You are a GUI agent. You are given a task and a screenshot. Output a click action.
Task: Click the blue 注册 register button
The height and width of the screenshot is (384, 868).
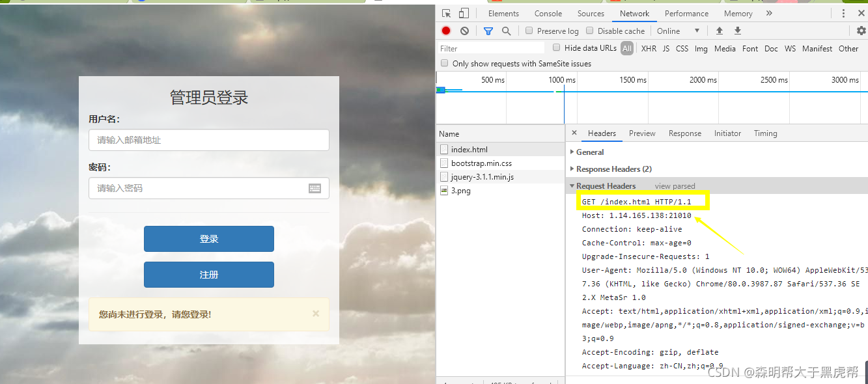tap(209, 275)
